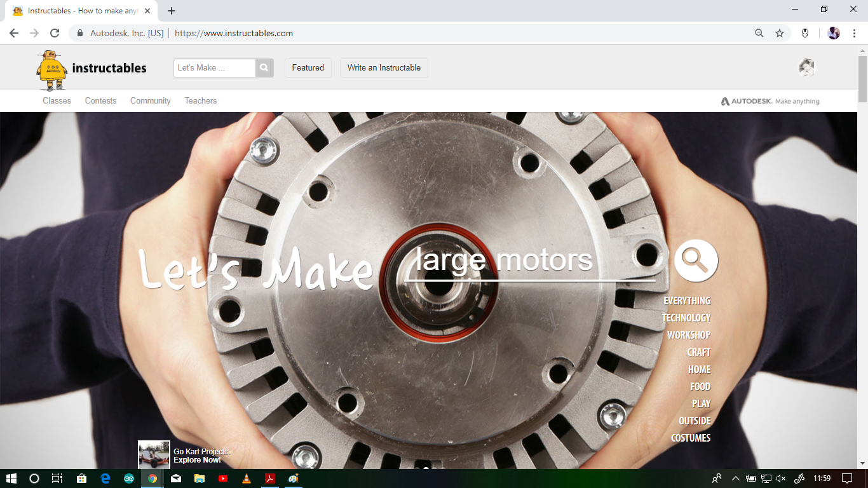Click the large round search magnifier icon
This screenshot has width=868, height=488.
696,261
